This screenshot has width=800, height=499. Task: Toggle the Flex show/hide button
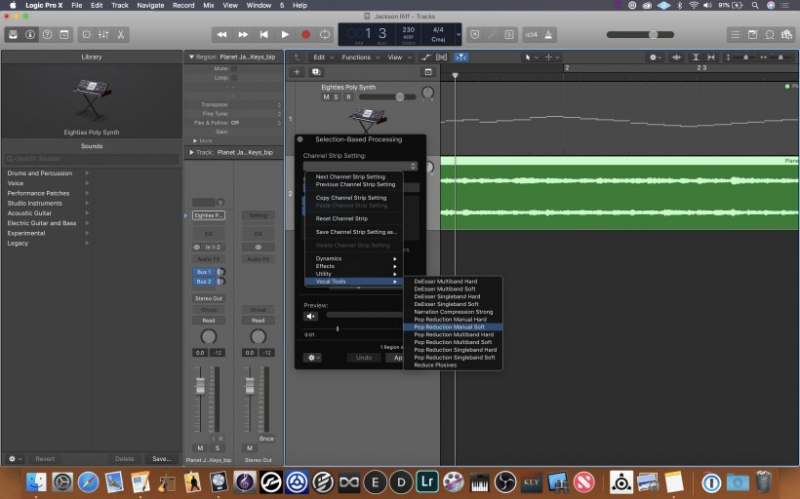click(x=442, y=57)
